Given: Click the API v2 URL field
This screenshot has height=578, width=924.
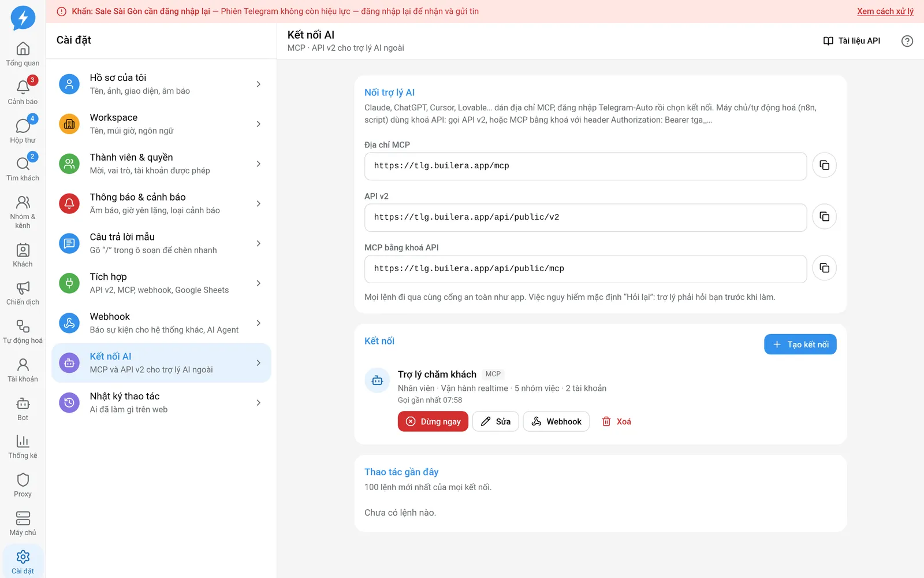Looking at the screenshot, I should (586, 217).
